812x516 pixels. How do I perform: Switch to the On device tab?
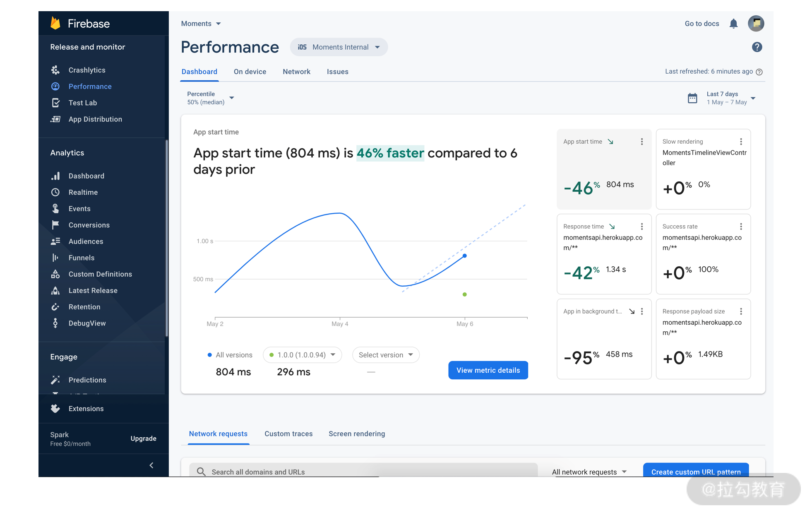point(250,72)
